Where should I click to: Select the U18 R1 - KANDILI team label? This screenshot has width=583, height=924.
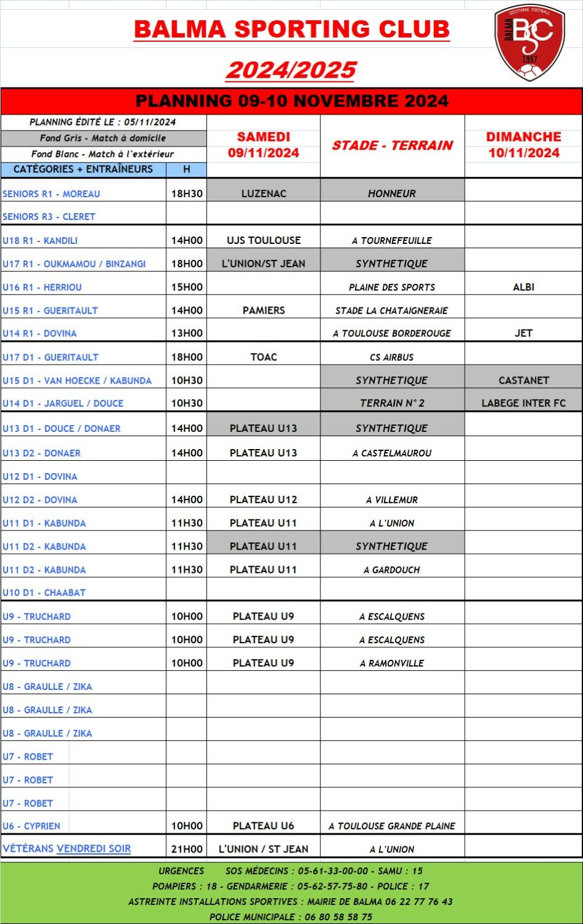[x=40, y=240]
